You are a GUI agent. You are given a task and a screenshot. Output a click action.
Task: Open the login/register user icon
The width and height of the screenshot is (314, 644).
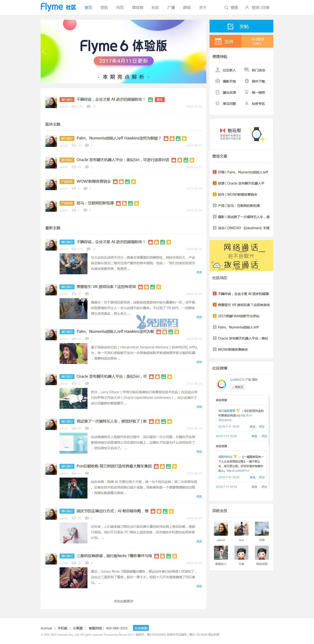247,7
